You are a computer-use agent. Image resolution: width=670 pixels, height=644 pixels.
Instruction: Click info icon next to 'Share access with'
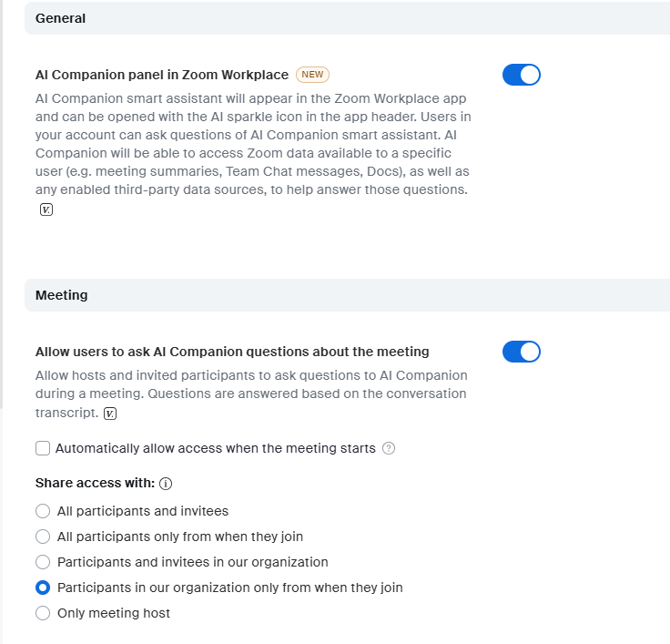pyautogui.click(x=166, y=484)
